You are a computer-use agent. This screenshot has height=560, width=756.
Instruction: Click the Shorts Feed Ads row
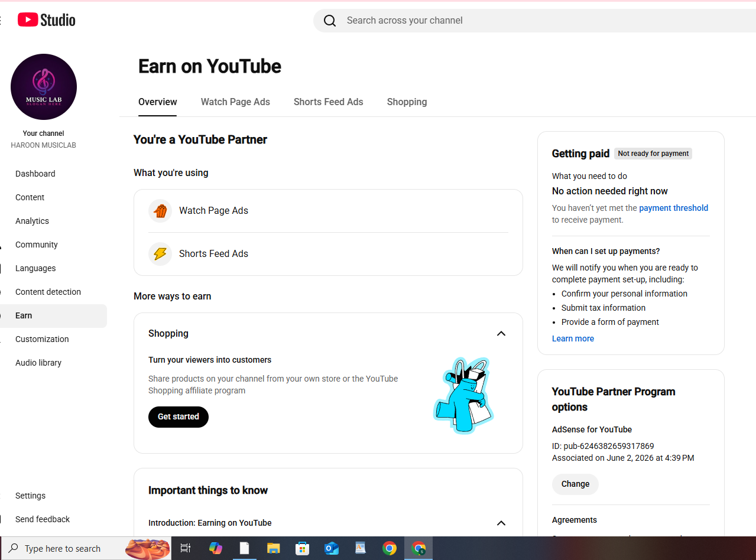tap(328, 254)
